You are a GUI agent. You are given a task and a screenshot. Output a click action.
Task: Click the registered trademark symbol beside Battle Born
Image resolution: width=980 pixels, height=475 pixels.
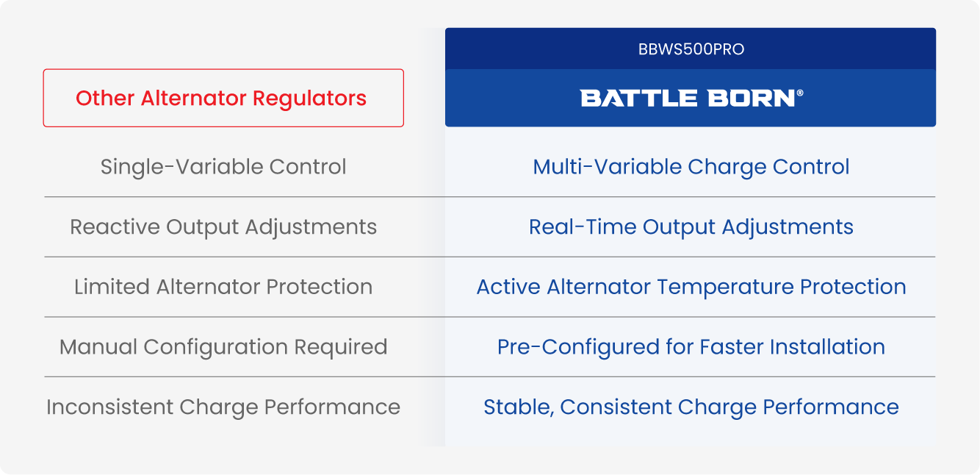(x=800, y=93)
